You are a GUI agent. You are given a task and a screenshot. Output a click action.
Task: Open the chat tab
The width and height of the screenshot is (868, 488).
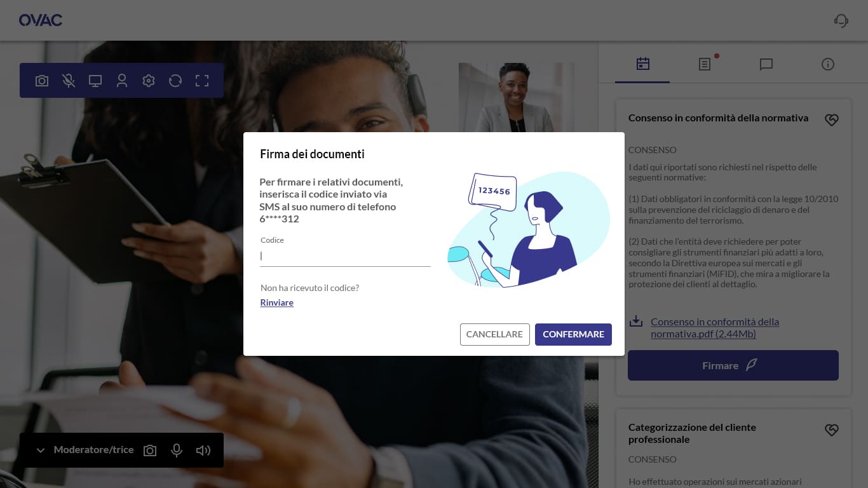pos(766,64)
